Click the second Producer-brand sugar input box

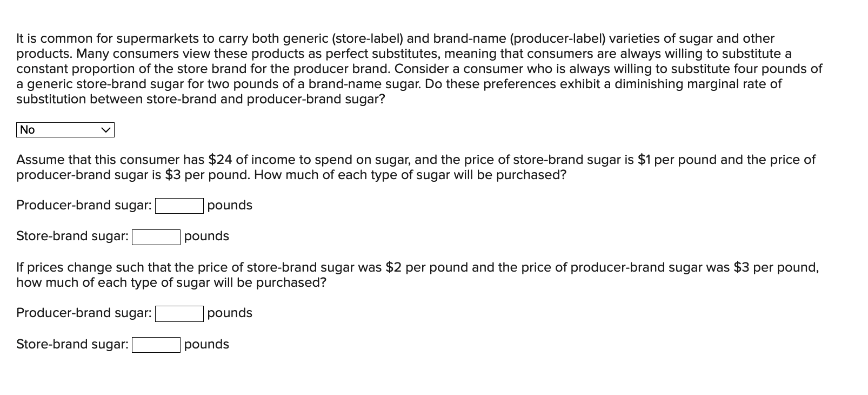coord(178,314)
